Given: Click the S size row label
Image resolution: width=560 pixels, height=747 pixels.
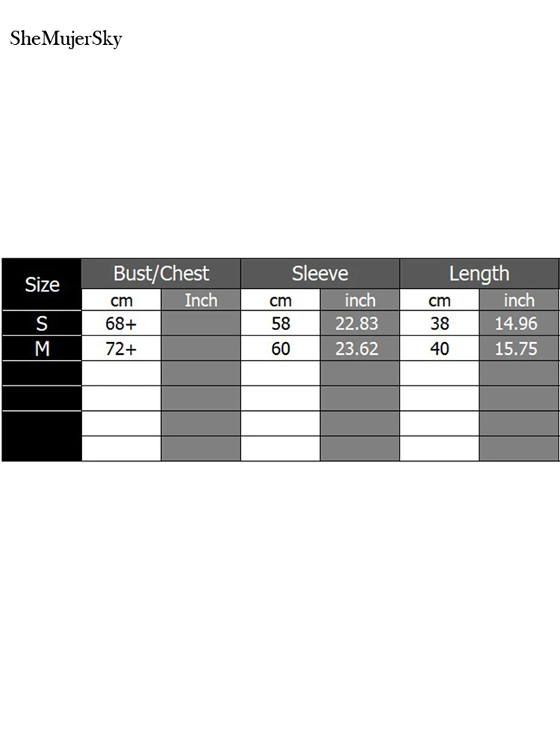Looking at the screenshot, I should (42, 323).
